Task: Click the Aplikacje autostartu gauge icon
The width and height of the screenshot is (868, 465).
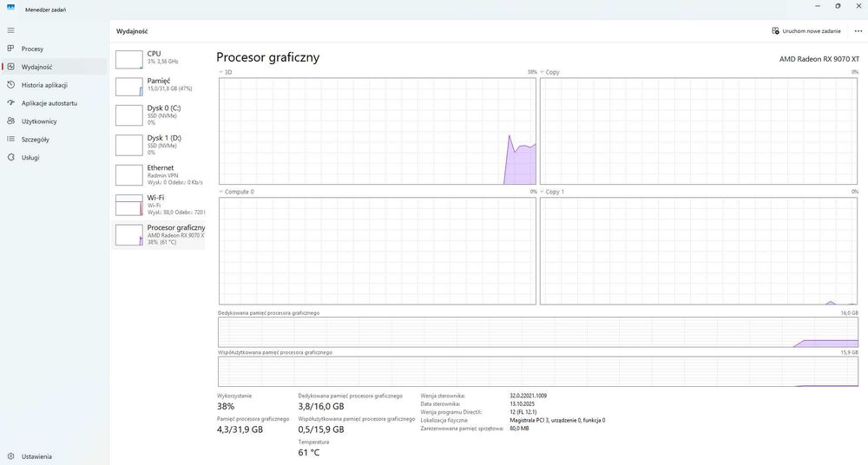Action: [x=10, y=103]
